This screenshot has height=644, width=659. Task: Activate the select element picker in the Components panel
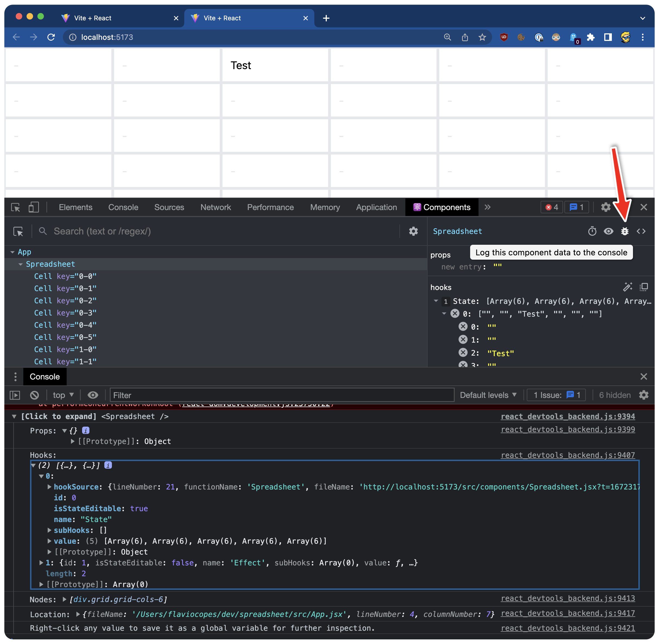18,232
